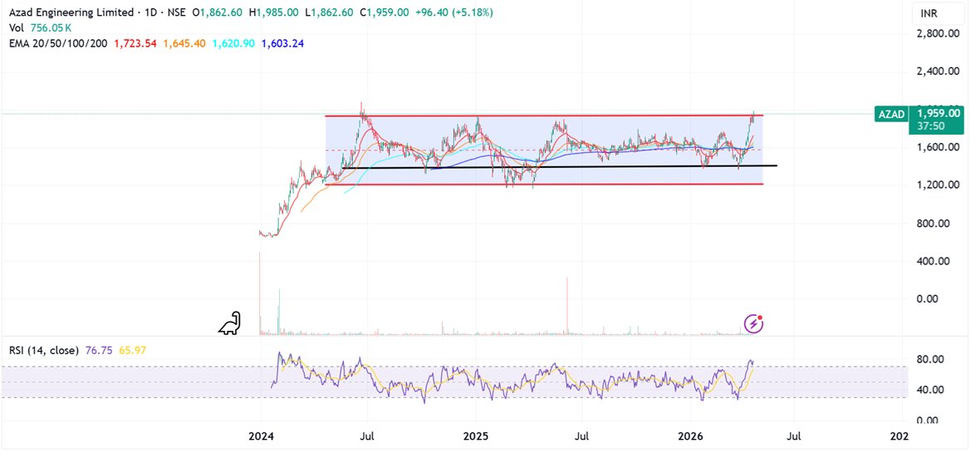The image size is (980, 458).
Task: Click the 2025 label on time axis
Action: pos(475,436)
